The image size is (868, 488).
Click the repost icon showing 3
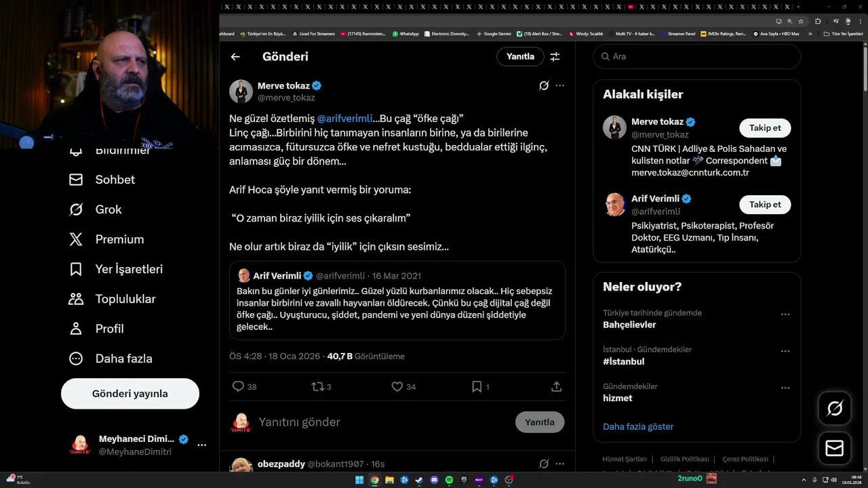317,386
